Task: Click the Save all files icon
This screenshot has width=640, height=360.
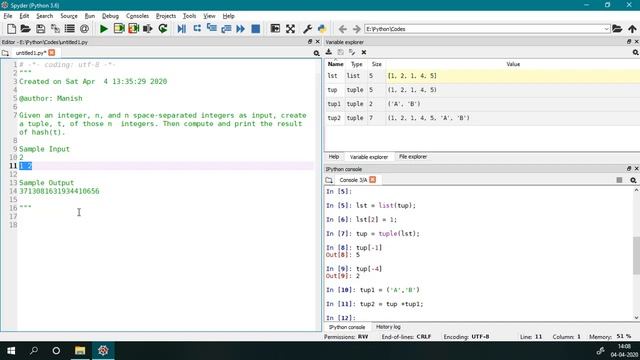Action: pyautogui.click(x=55, y=29)
